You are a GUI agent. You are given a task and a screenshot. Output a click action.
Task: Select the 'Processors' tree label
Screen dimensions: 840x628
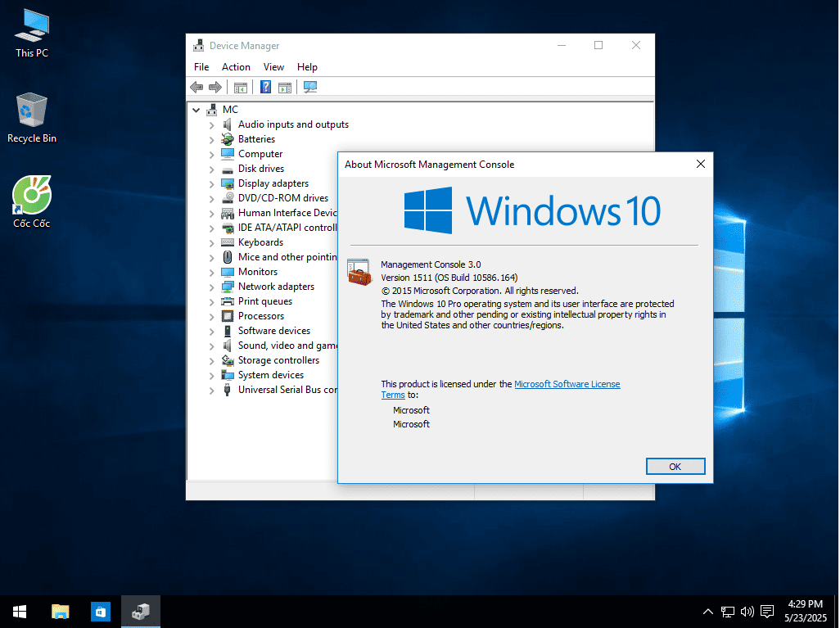point(261,316)
